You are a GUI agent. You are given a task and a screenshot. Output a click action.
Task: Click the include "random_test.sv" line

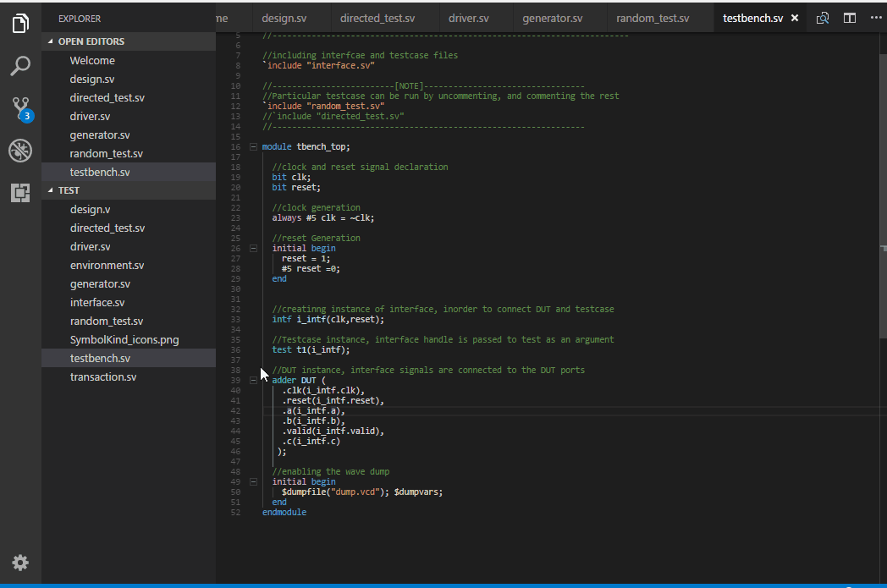pyautogui.click(x=323, y=107)
